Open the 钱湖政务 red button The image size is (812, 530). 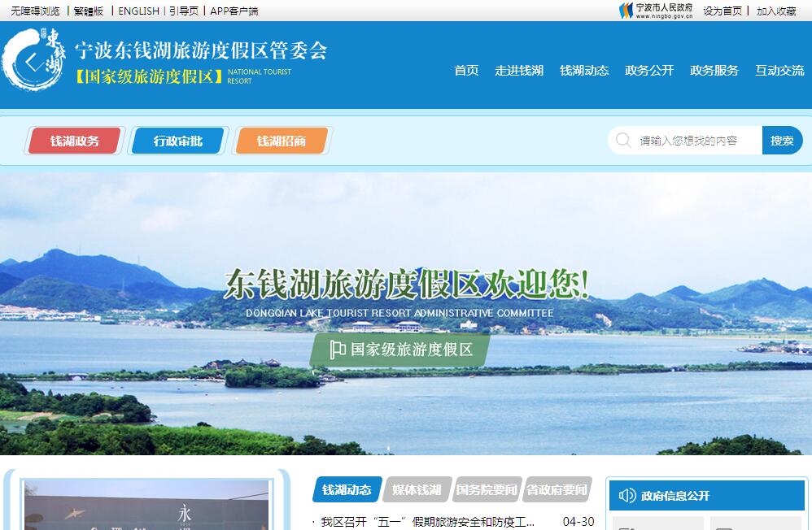point(75,141)
